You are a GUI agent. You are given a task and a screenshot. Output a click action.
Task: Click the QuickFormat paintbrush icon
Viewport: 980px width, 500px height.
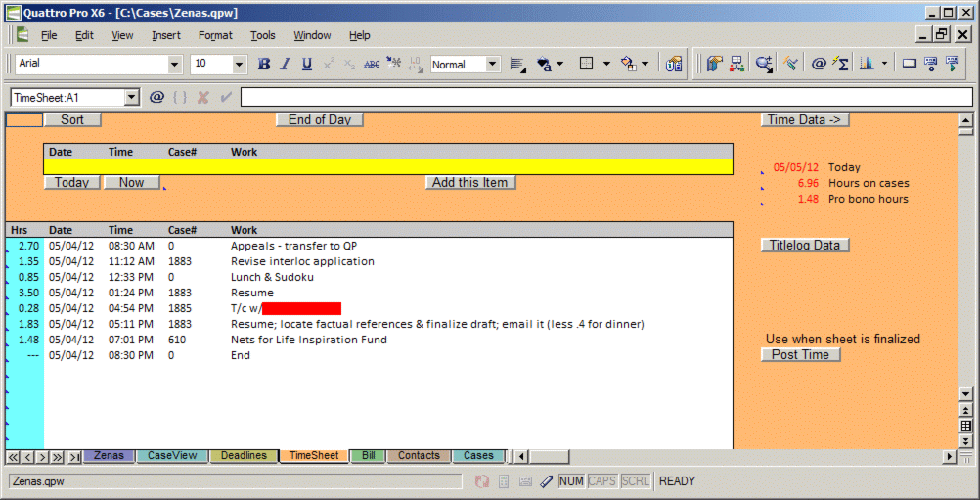(791, 65)
